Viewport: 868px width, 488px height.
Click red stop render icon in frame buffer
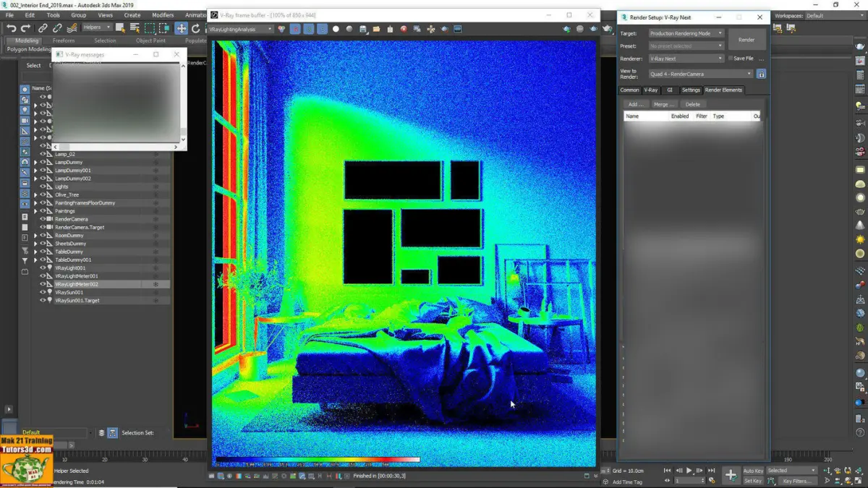click(x=404, y=29)
